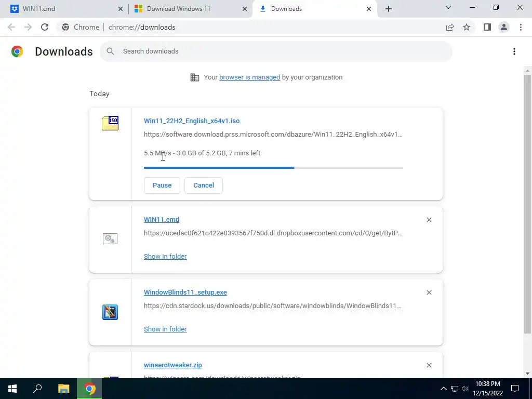Viewport: 532px width, 399px height.
Task: Open volume control tray icon
Action: (465, 389)
